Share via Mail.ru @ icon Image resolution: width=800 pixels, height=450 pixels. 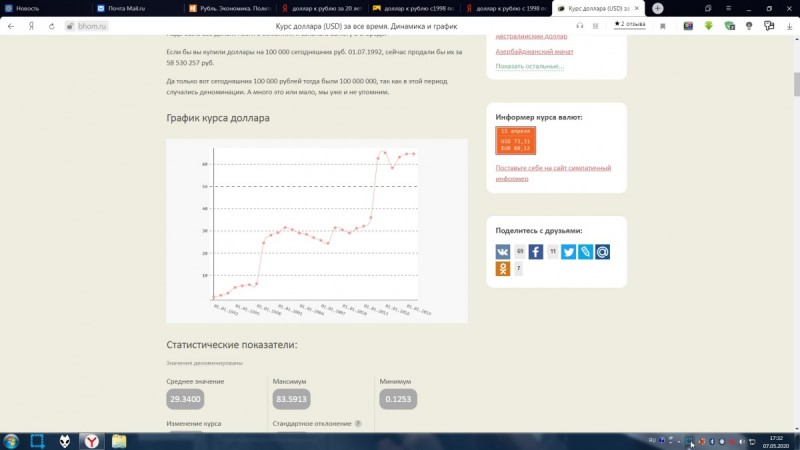point(603,252)
